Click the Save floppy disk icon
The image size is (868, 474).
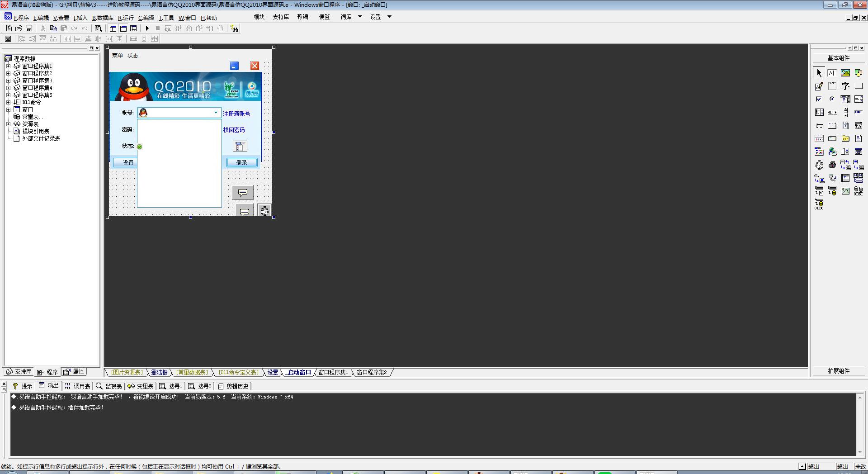pyautogui.click(x=29, y=28)
